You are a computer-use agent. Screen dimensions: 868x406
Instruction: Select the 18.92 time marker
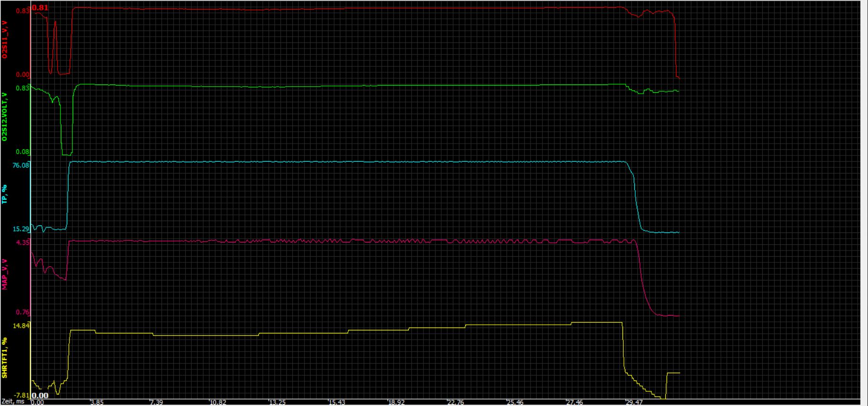tap(396, 402)
